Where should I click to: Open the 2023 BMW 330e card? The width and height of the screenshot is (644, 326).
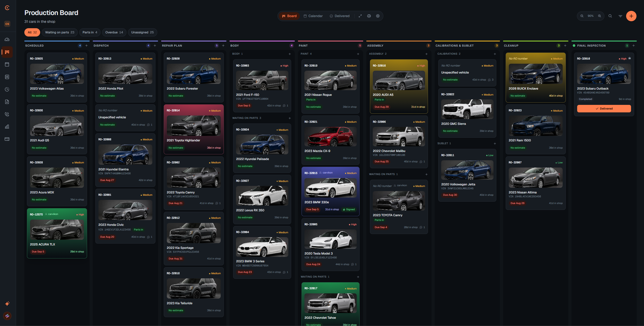(330, 191)
